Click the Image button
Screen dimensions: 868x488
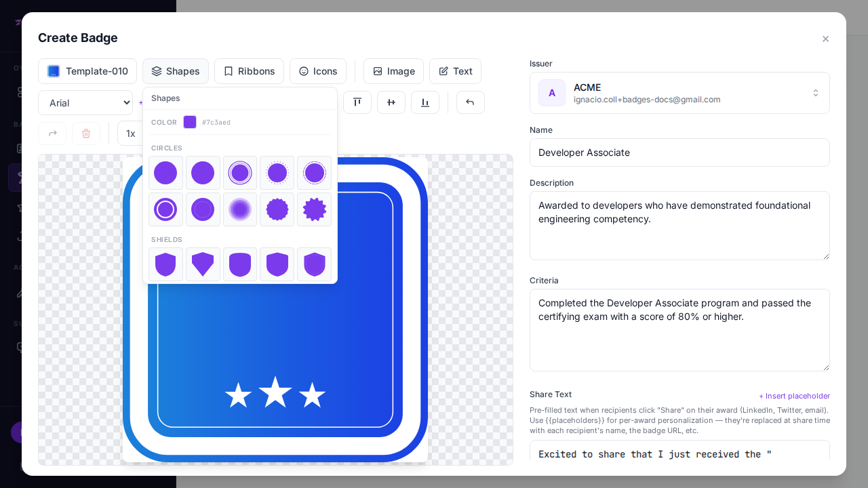pyautogui.click(x=393, y=71)
